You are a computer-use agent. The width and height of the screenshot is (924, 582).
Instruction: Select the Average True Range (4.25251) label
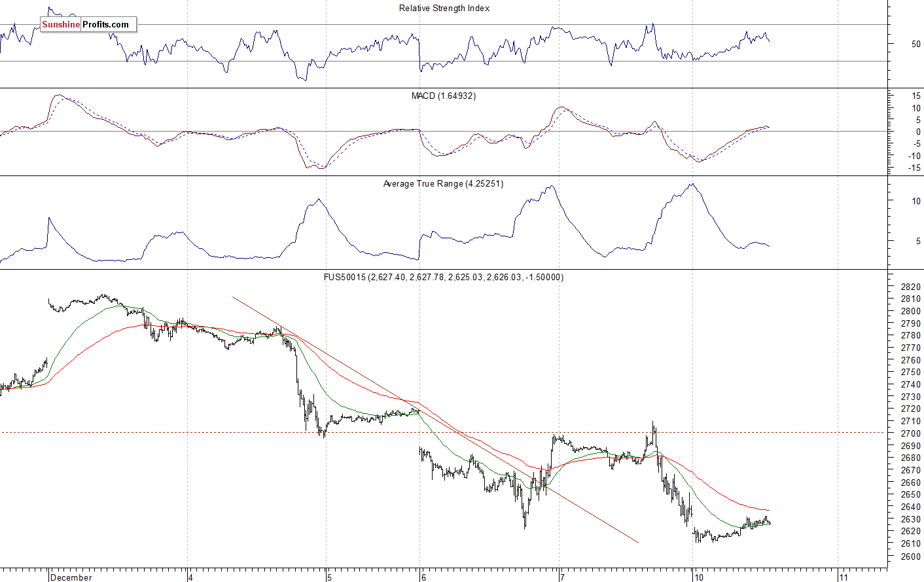point(444,184)
